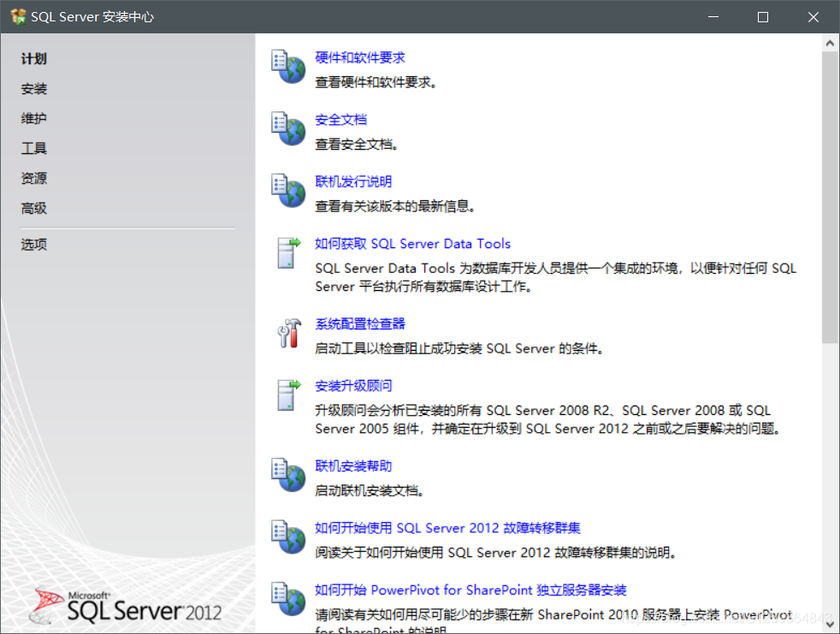Image resolution: width=840 pixels, height=634 pixels.
Task: Click the scrollbar up arrow
Action: pyautogui.click(x=830, y=43)
